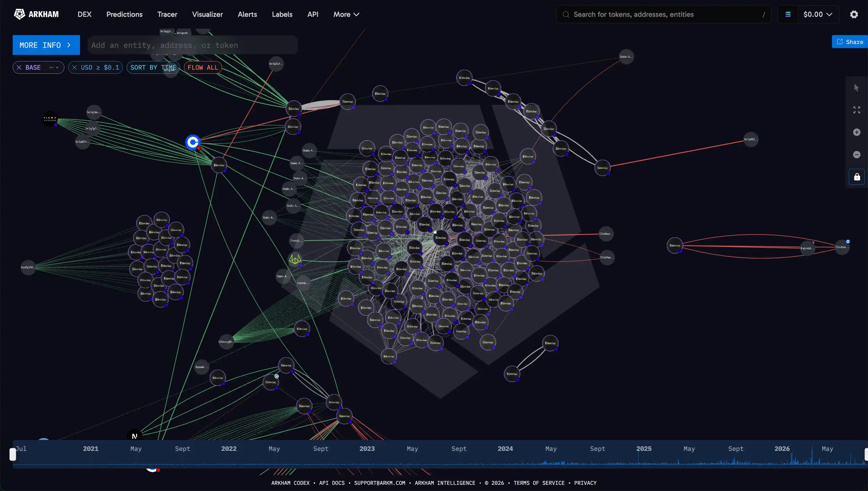This screenshot has height=491, width=868.
Task: Select the bc1q882... address node
Action: tap(751, 139)
